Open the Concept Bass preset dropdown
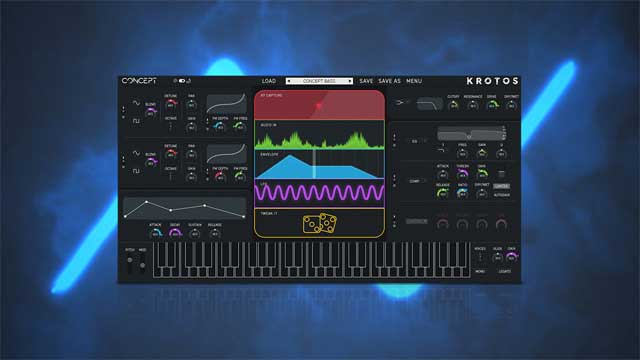Image resolution: width=640 pixels, height=360 pixels. click(x=319, y=81)
